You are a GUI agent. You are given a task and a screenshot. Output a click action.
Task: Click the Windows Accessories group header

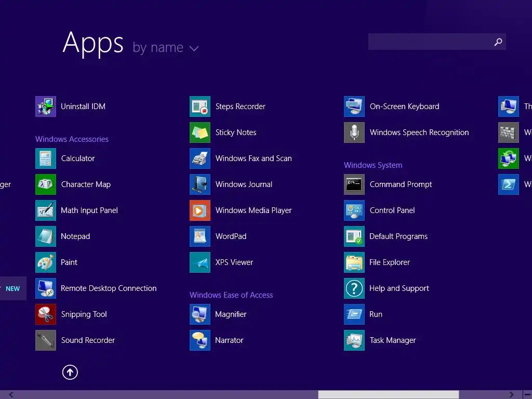coord(72,139)
